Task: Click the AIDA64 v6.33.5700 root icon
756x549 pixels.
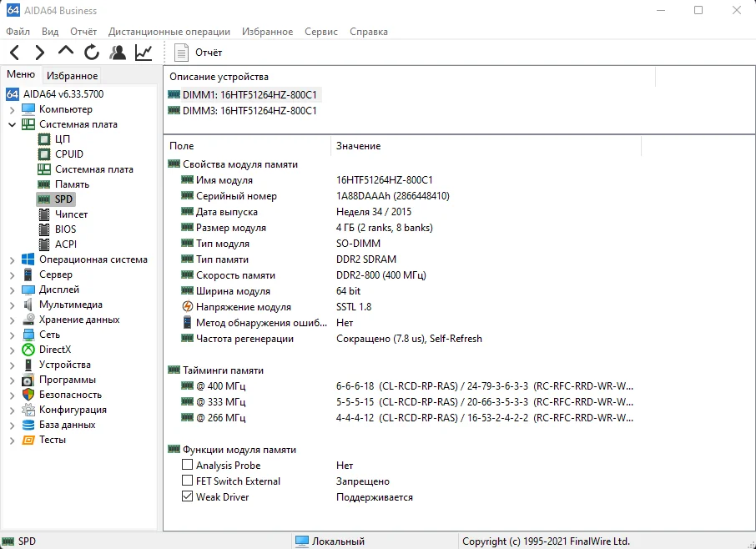Action: coord(13,94)
